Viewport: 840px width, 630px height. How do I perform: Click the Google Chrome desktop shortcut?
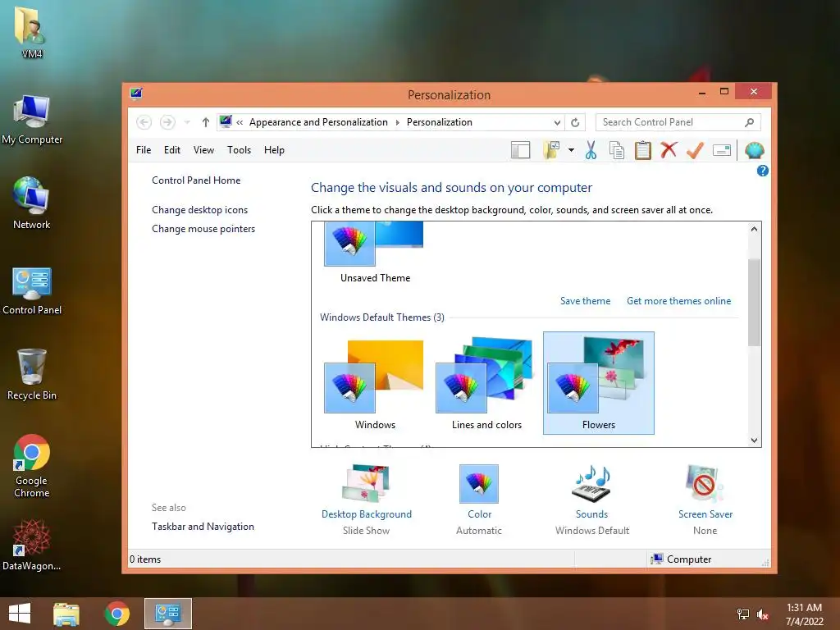pyautogui.click(x=32, y=466)
